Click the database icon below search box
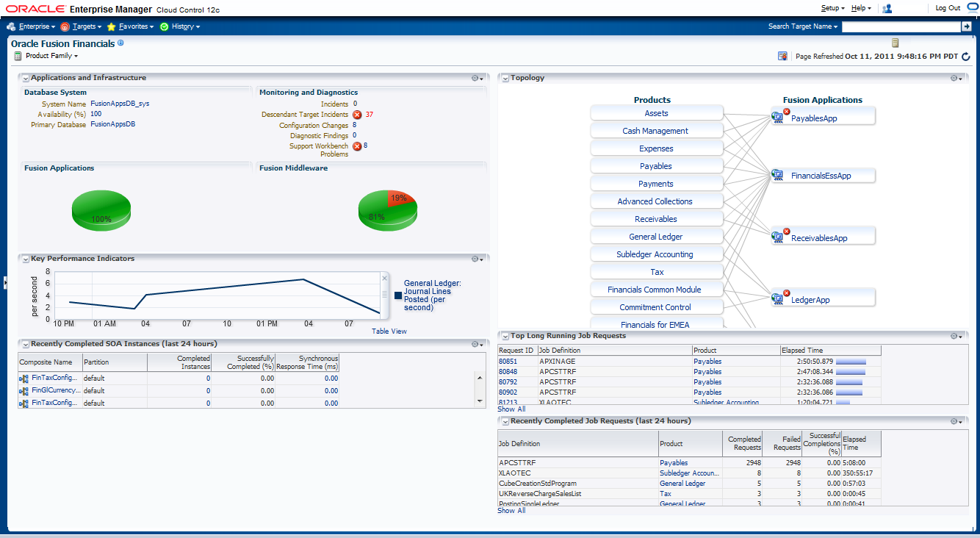Image resolution: width=980 pixels, height=538 pixels. pos(895,43)
